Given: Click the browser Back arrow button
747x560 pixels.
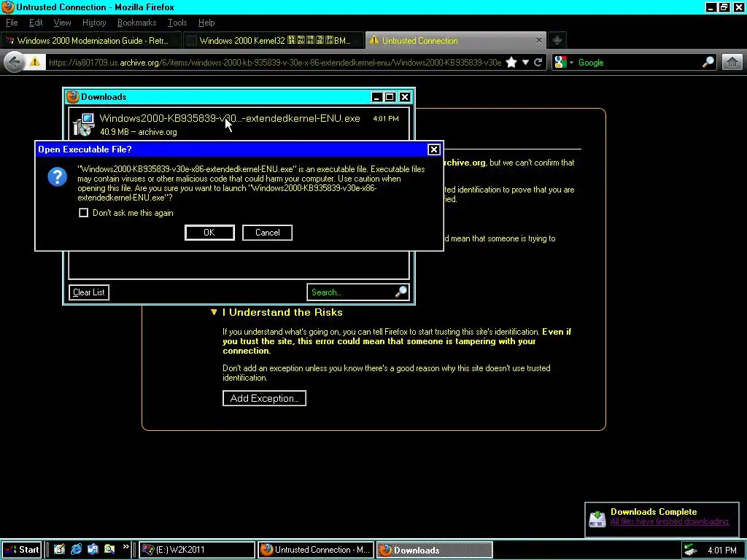Looking at the screenshot, I should click(x=15, y=63).
